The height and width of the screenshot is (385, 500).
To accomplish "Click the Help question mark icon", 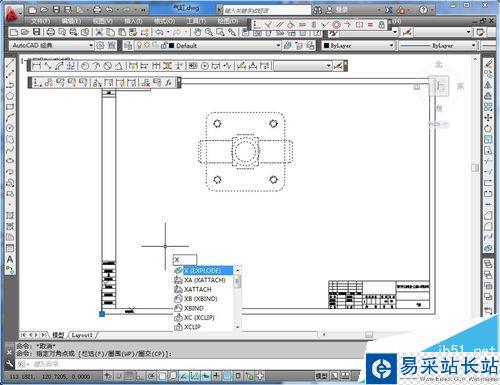I will pyautogui.click(x=423, y=10).
